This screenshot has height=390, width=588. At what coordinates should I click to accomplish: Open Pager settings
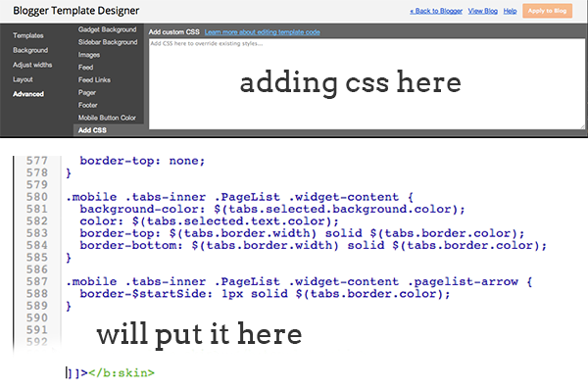click(x=87, y=93)
